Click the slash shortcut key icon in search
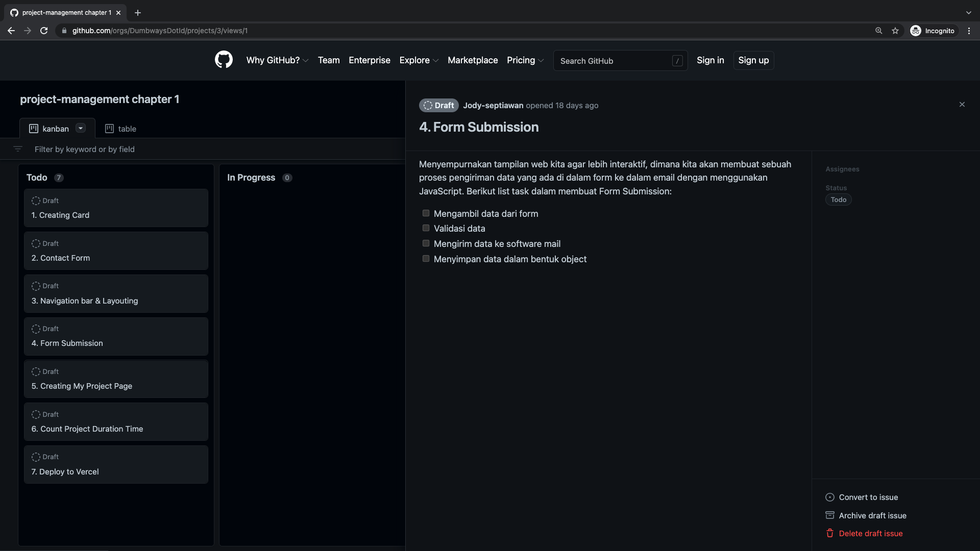The image size is (980, 551). (x=677, y=61)
